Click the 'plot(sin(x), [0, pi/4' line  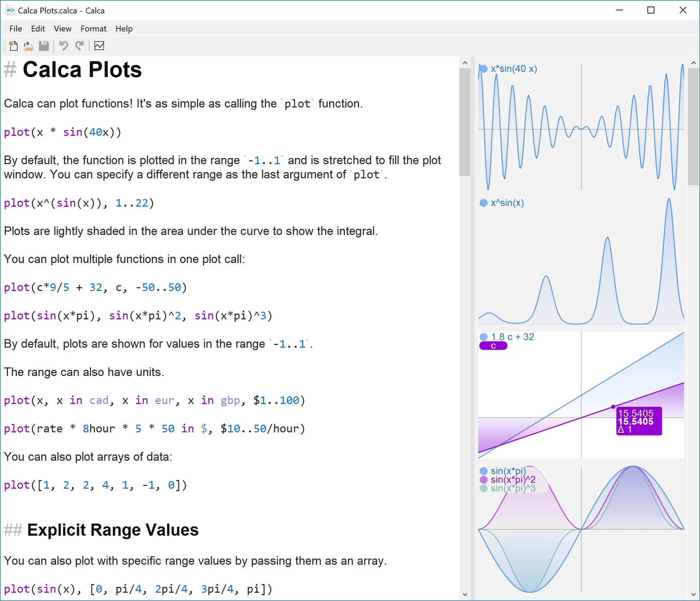click(x=138, y=589)
